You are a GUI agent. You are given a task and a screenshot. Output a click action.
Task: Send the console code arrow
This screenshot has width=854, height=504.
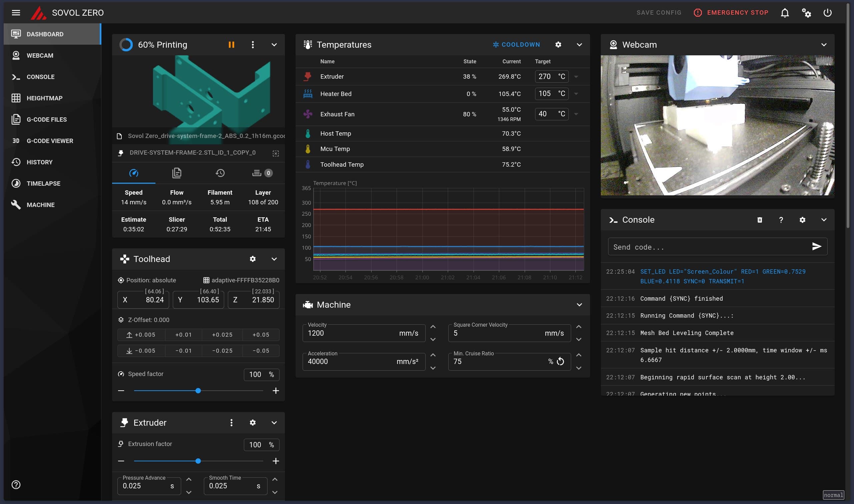817,246
